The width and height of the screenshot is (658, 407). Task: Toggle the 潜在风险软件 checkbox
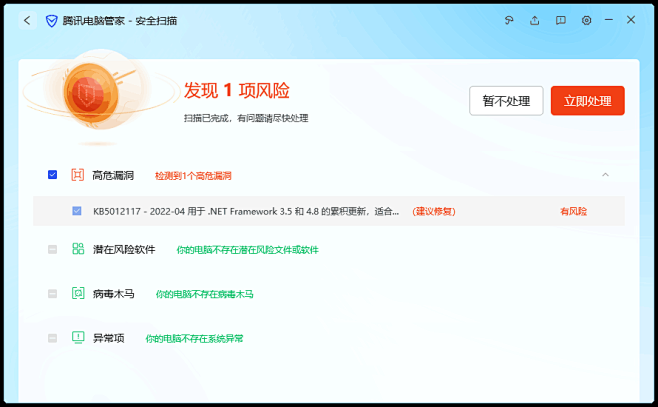click(52, 249)
